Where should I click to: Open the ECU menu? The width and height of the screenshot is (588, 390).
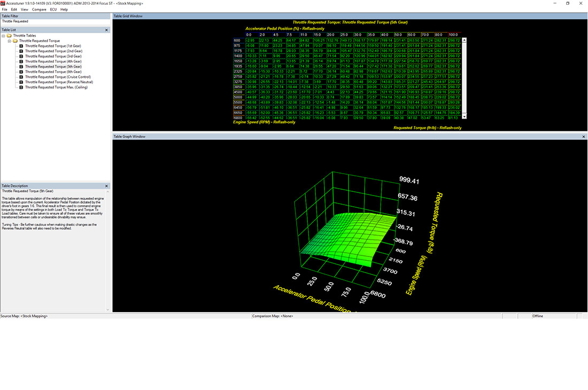point(53,10)
